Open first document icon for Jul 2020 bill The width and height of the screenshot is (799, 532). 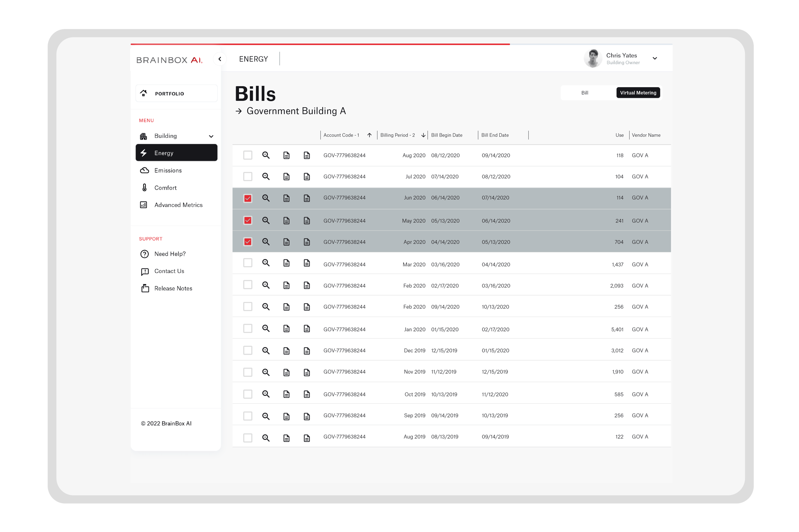[286, 177]
